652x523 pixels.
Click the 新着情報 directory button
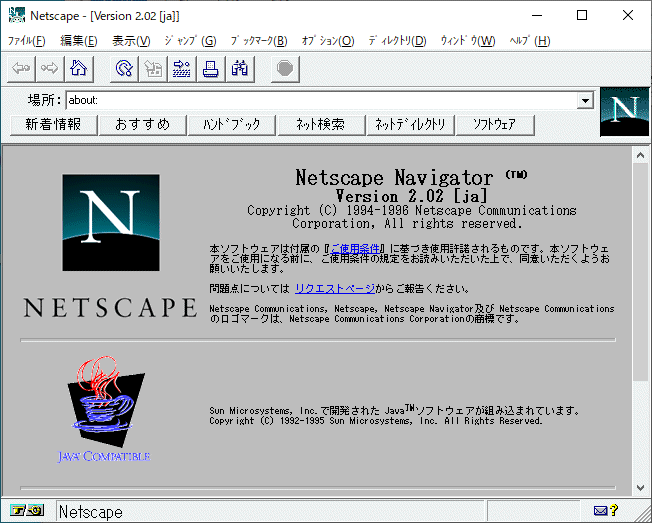pos(54,125)
